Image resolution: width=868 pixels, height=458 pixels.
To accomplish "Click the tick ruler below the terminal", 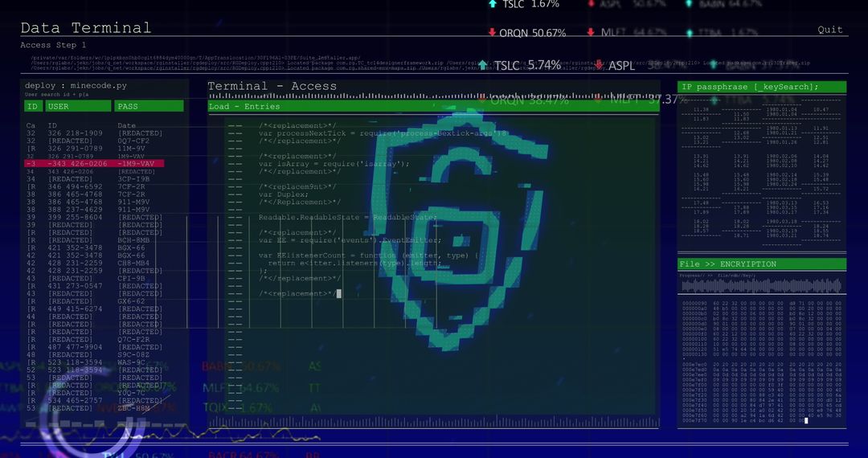I will [433, 422].
